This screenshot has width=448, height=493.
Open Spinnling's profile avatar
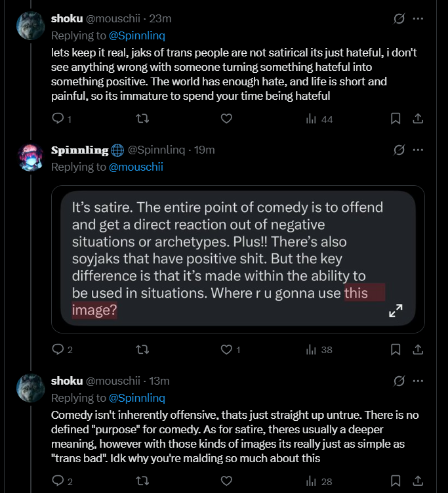[x=30, y=158]
